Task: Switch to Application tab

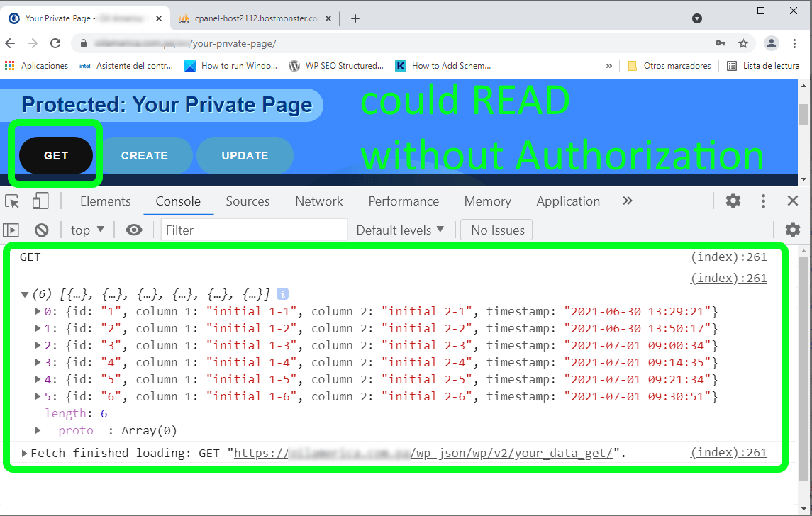Action: (x=568, y=201)
